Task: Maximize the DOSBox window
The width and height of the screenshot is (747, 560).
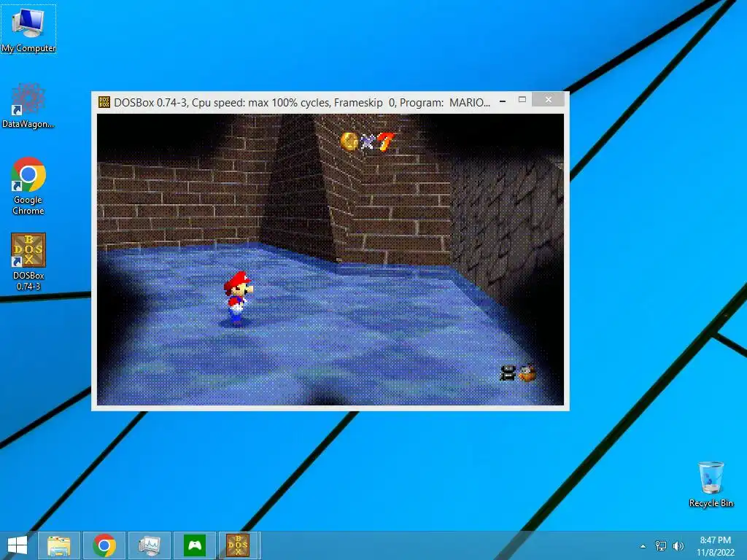Action: click(522, 99)
